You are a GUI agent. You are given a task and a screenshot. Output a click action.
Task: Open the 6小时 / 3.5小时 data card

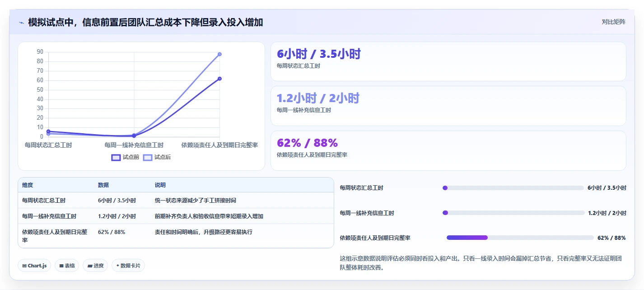448,61
